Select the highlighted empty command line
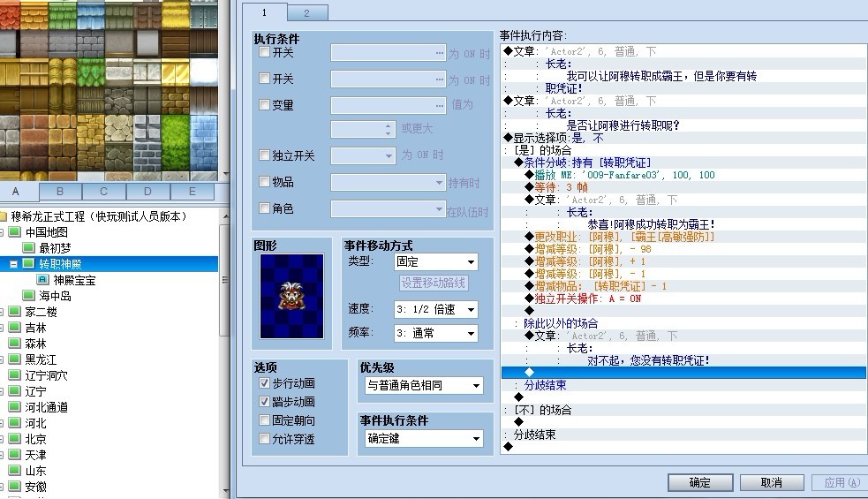The image size is (868, 499). pos(683,372)
